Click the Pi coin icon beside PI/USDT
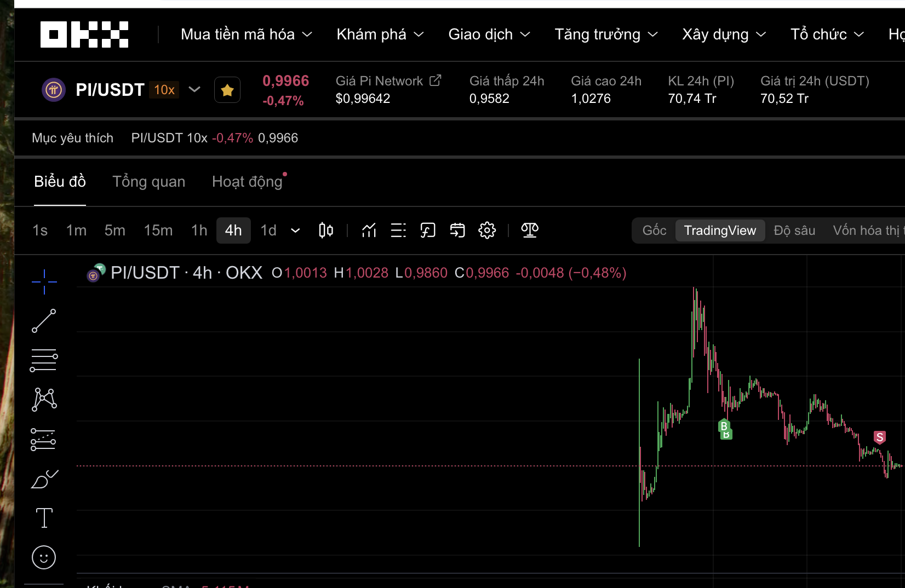Viewport: 905px width, 588px height. tap(54, 90)
